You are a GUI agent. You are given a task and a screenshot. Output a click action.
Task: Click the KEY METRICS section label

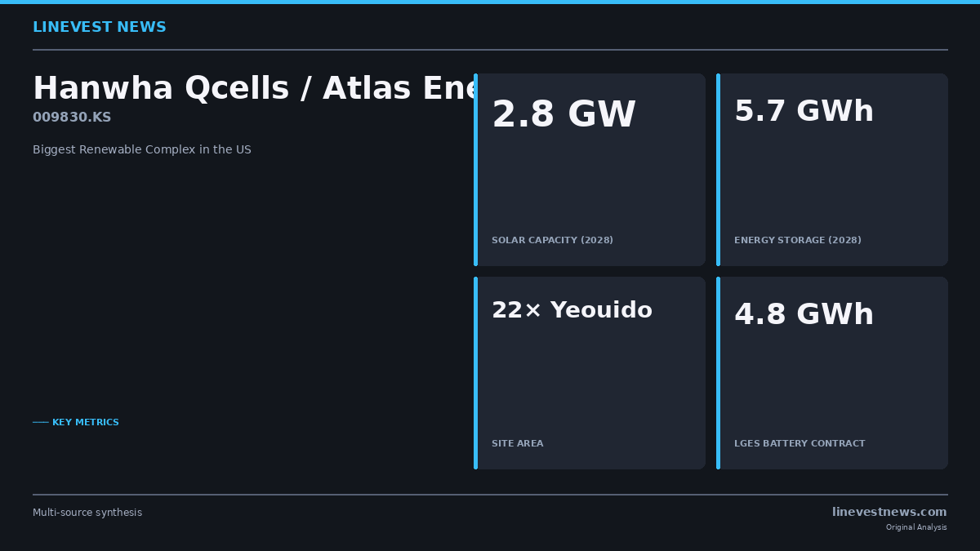coord(86,423)
